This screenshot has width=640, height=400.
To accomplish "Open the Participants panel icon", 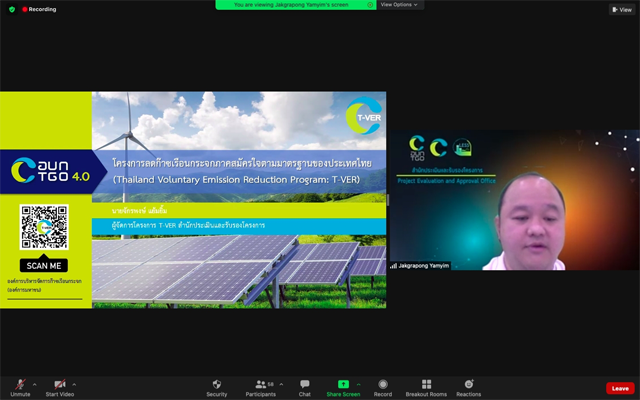I will 260,384.
